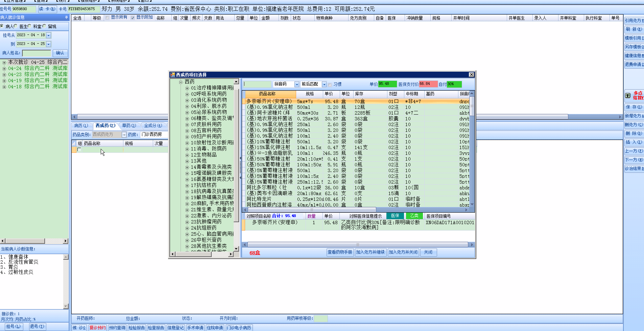
Task: Switch to the 病历(1) tab
Action: click(81, 125)
